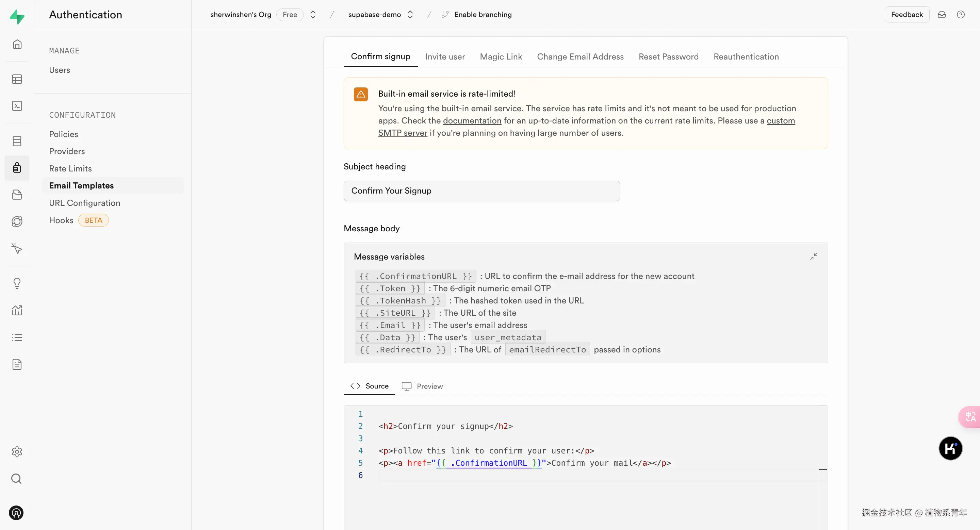This screenshot has height=530, width=980.
Task: Open the Table Editor sidebar icon
Action: 17,79
